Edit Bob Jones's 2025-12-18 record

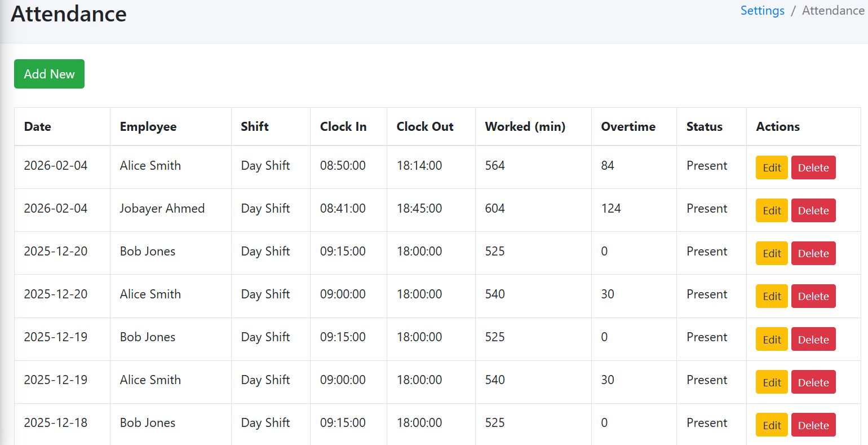coord(771,425)
